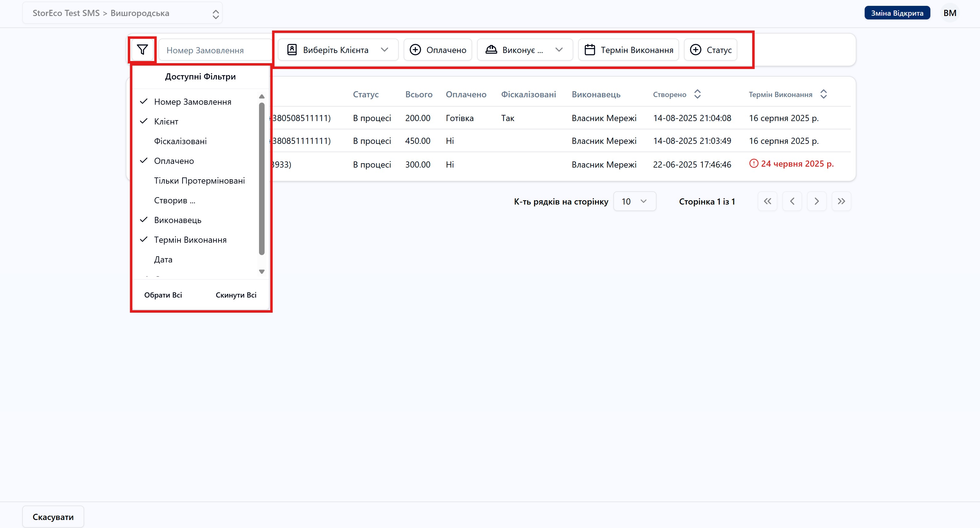
Task: Go to the last page with double-chevron
Action: point(841,201)
